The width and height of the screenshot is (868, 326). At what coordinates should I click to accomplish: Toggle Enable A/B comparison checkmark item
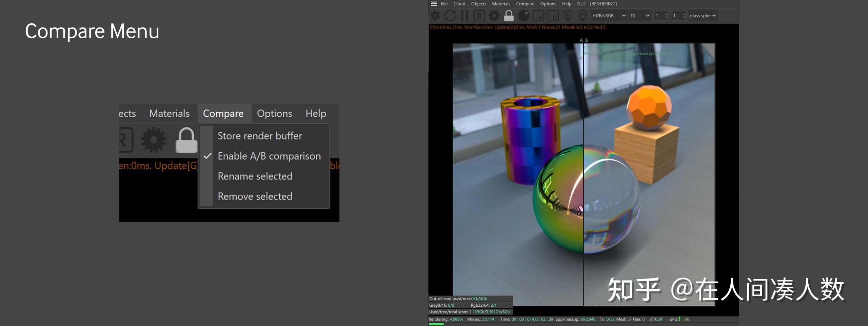click(x=269, y=156)
